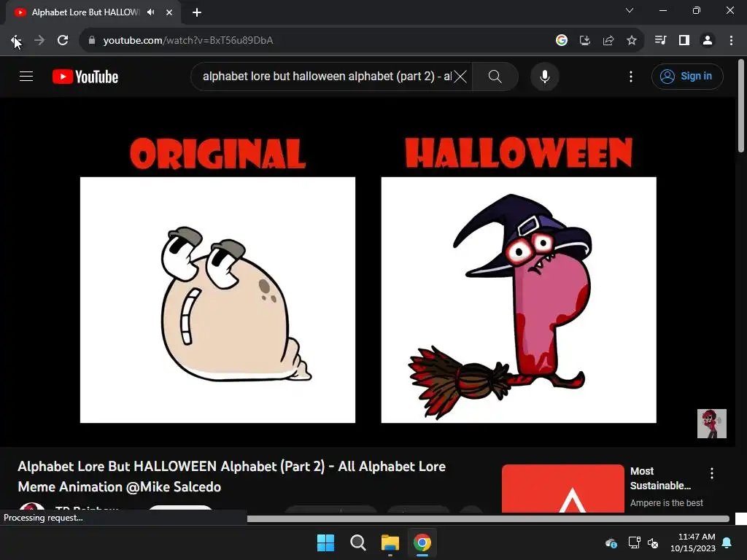The height and width of the screenshot is (560, 747).
Task: Run the search with the magnifier button
Action: (495, 76)
